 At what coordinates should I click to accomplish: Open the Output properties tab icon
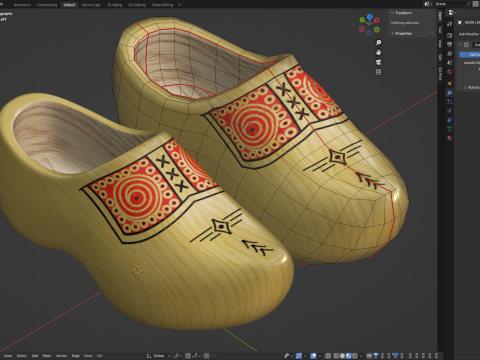pyautogui.click(x=450, y=44)
